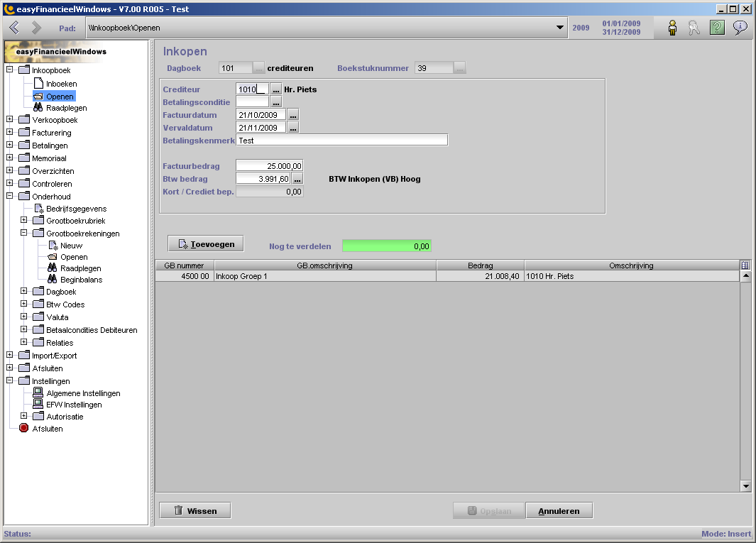
Task: Click the Relaties folder icon
Action: pos(38,342)
